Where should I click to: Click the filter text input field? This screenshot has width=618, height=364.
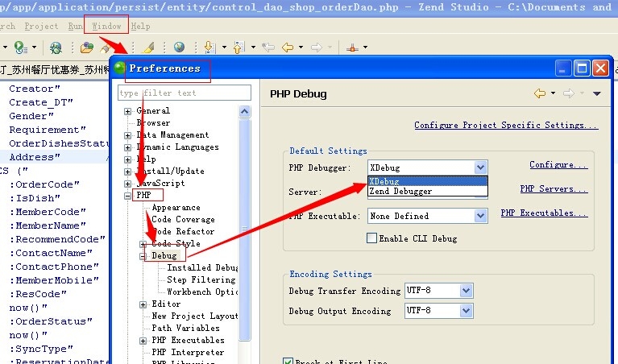point(184,93)
